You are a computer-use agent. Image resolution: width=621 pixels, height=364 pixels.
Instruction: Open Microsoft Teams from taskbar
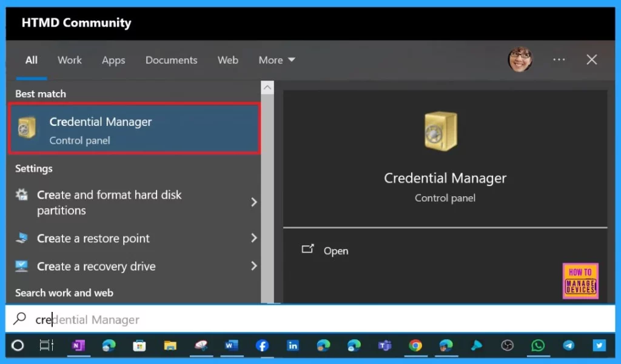click(384, 346)
